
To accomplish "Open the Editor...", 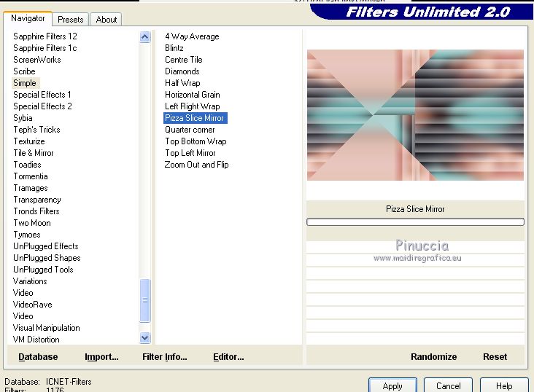I will (228, 356).
